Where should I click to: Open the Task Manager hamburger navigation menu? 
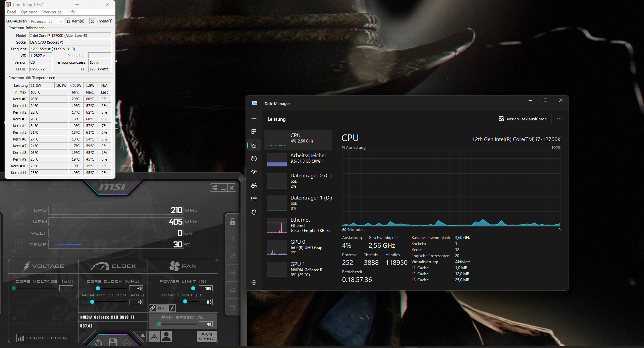pos(254,118)
